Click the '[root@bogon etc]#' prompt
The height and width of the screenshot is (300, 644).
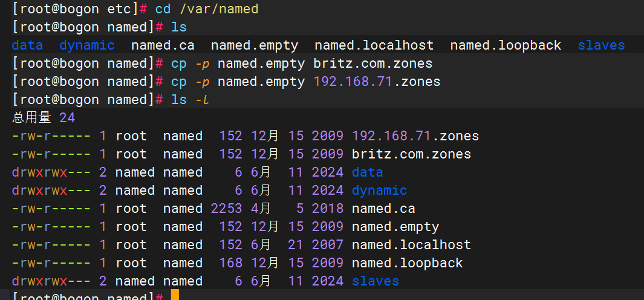point(80,8)
